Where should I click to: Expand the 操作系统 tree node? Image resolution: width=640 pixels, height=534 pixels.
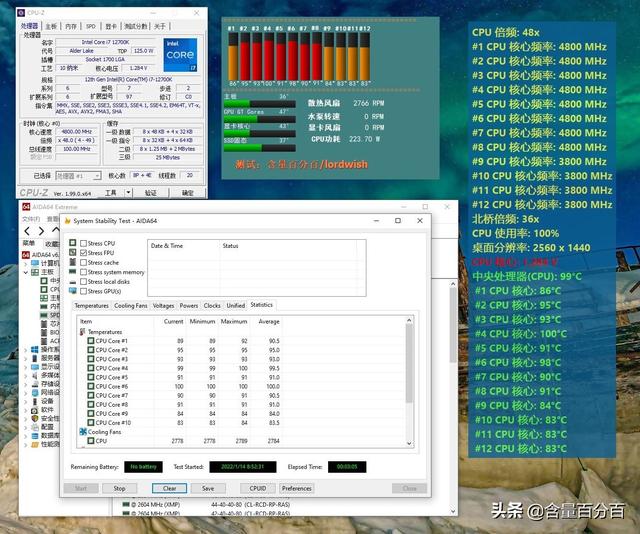(x=26, y=350)
